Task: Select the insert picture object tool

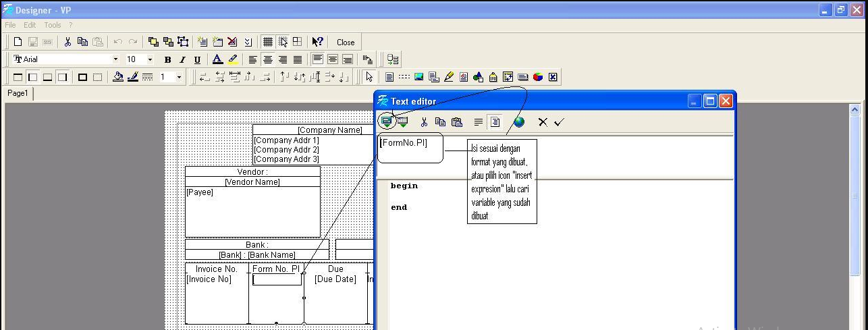Action: (419, 77)
